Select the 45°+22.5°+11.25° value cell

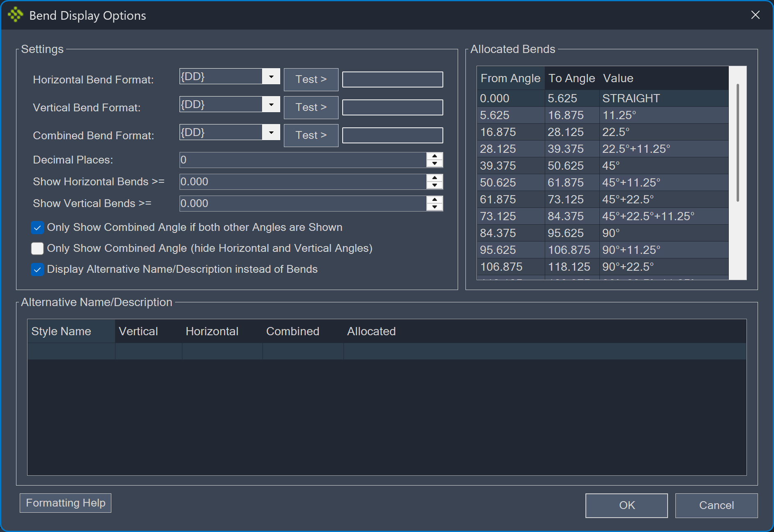pos(664,216)
